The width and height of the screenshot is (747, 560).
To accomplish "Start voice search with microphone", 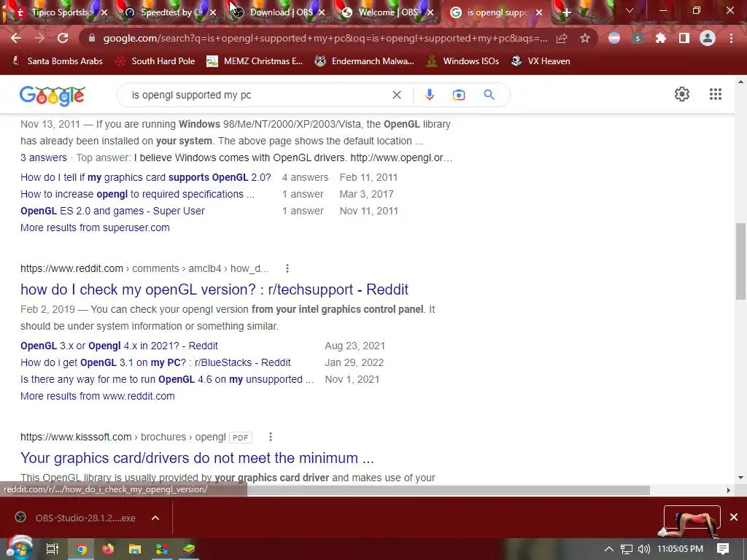I will 429,95.
